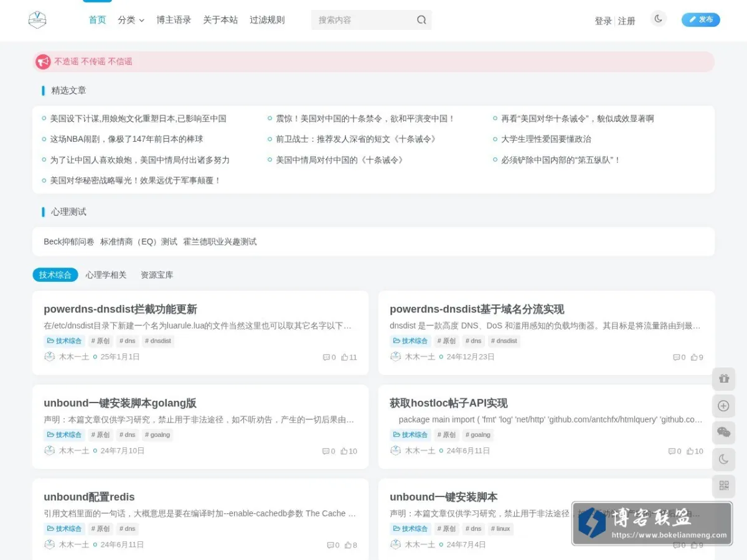The height and width of the screenshot is (560, 747).
Task: Click comment icon on powerdns-dnsdist基于域名分流实现 card
Action: pos(676,357)
